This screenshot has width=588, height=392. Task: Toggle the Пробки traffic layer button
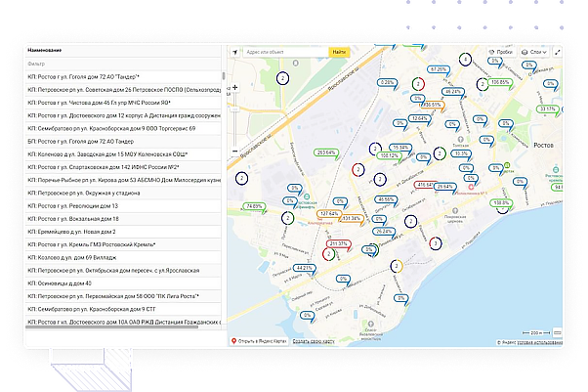[501, 52]
